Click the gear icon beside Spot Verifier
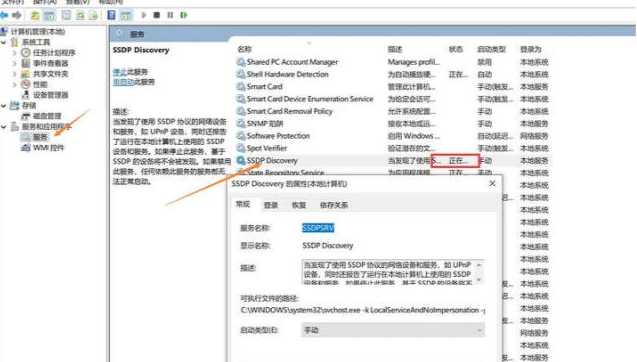Screen dimensions: 637x362 (240, 148)
